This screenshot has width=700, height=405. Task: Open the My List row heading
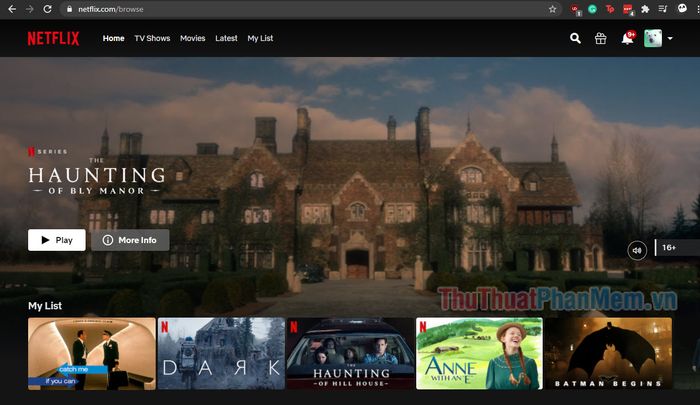click(x=45, y=306)
